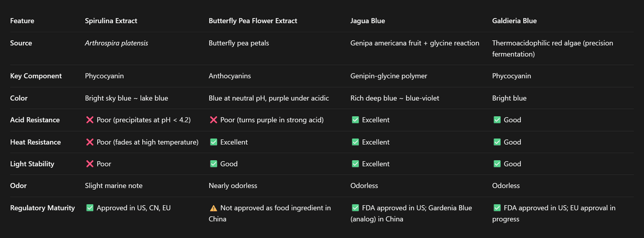Click the Genipin-glycine polymer cell

389,76
